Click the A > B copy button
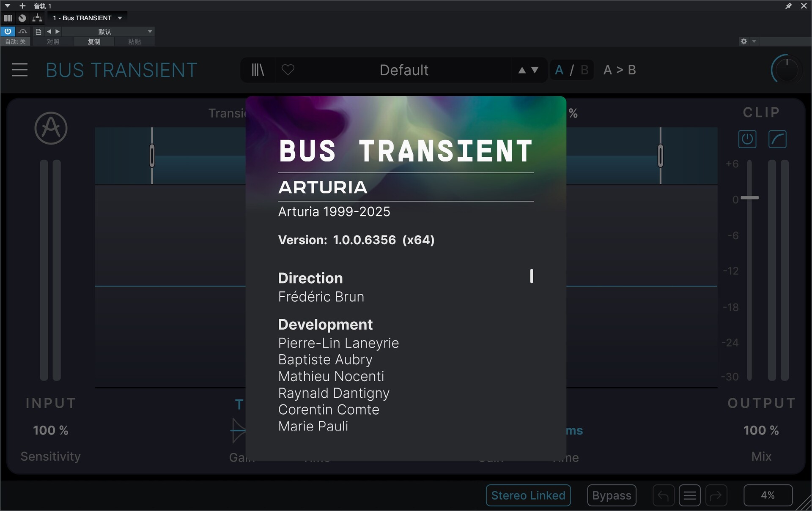This screenshot has height=511, width=812. point(620,70)
